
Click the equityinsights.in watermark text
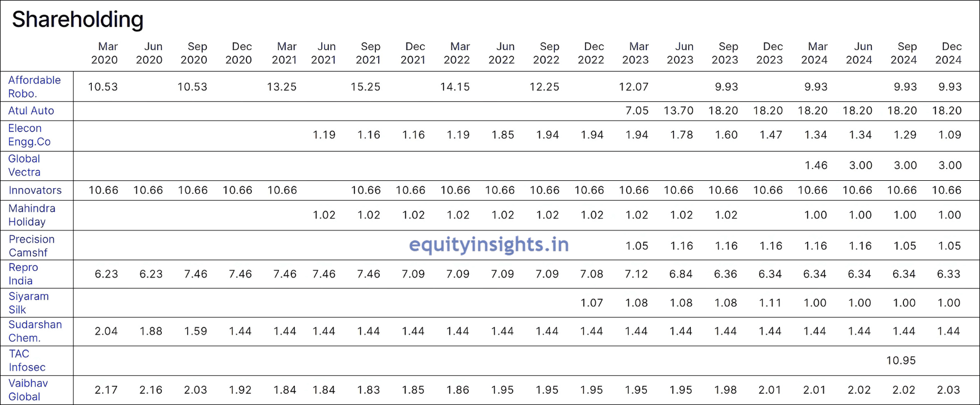click(x=489, y=244)
